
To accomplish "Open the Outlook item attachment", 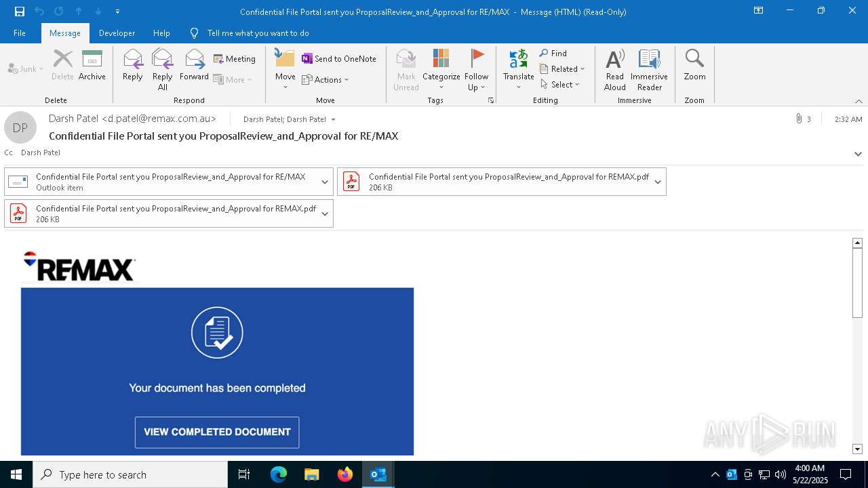I will (162, 182).
